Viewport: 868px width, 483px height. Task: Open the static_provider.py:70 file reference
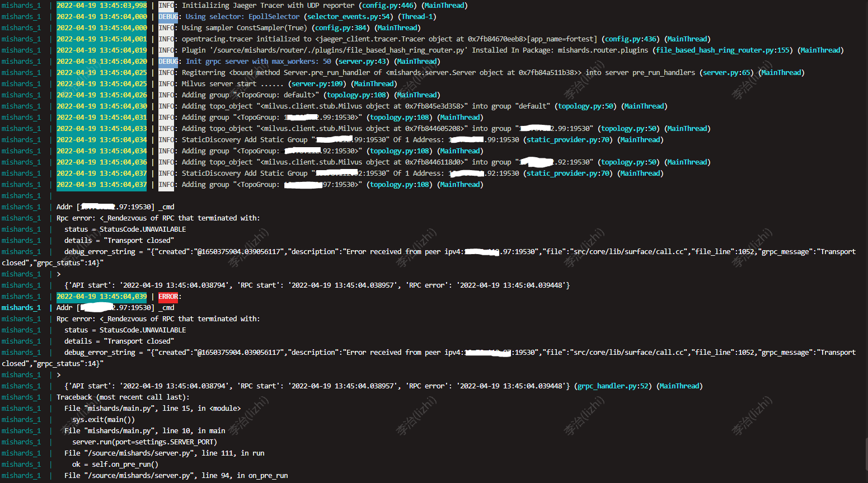(x=567, y=139)
